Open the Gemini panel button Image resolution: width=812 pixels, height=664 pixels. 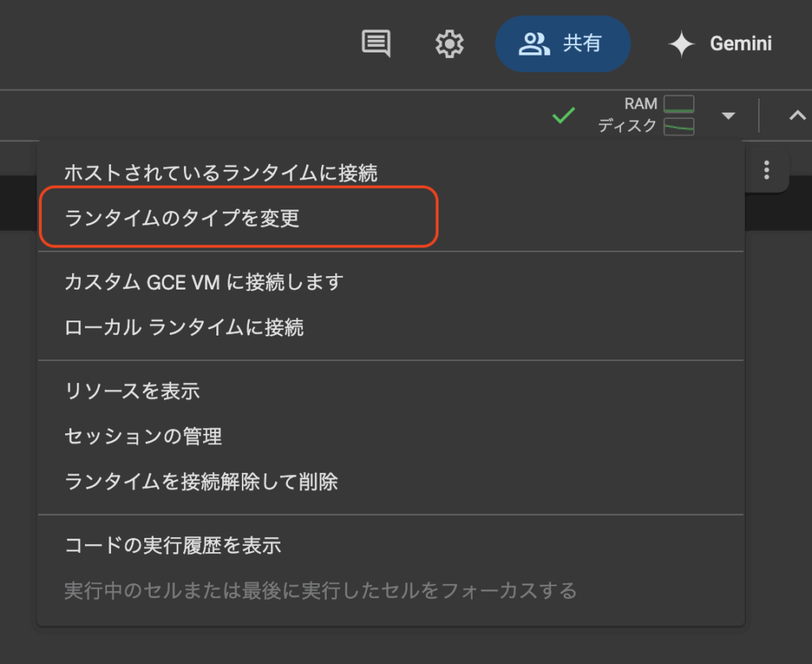click(x=740, y=44)
